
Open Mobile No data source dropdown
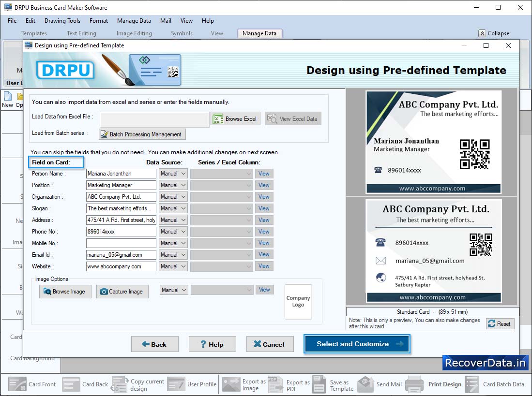point(173,243)
